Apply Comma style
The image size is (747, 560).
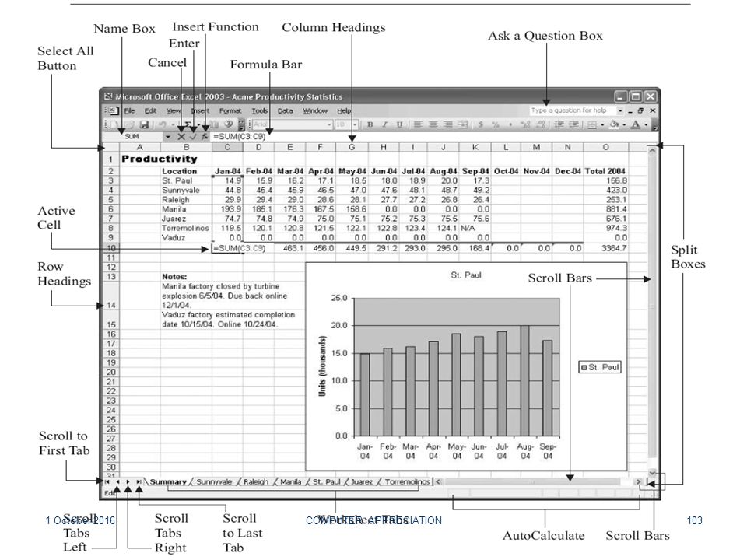pyautogui.click(x=510, y=124)
